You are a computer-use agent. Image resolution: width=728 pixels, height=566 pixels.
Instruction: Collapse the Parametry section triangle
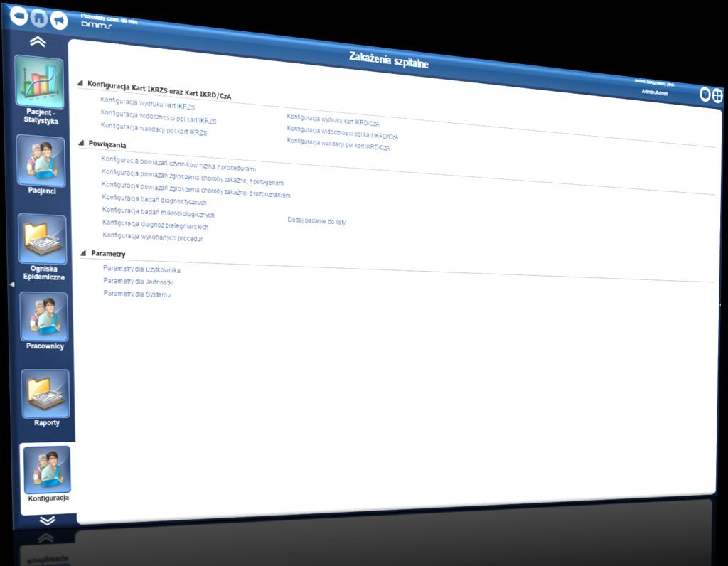click(x=83, y=253)
